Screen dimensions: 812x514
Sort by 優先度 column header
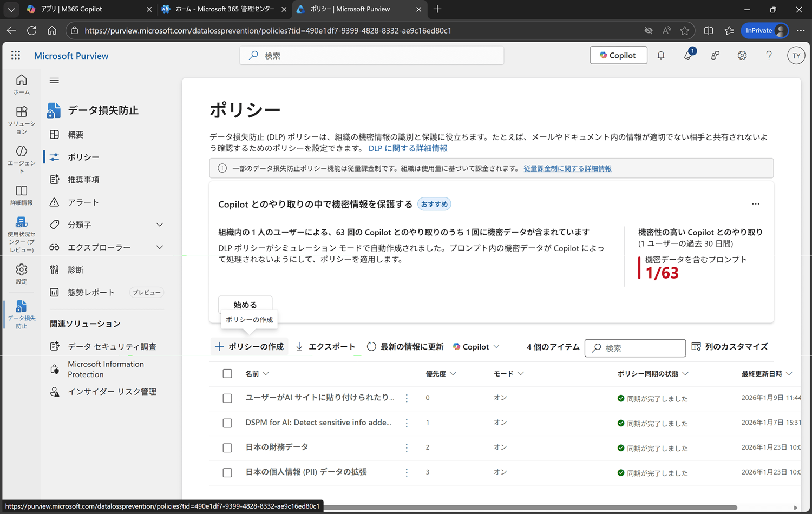click(x=441, y=373)
